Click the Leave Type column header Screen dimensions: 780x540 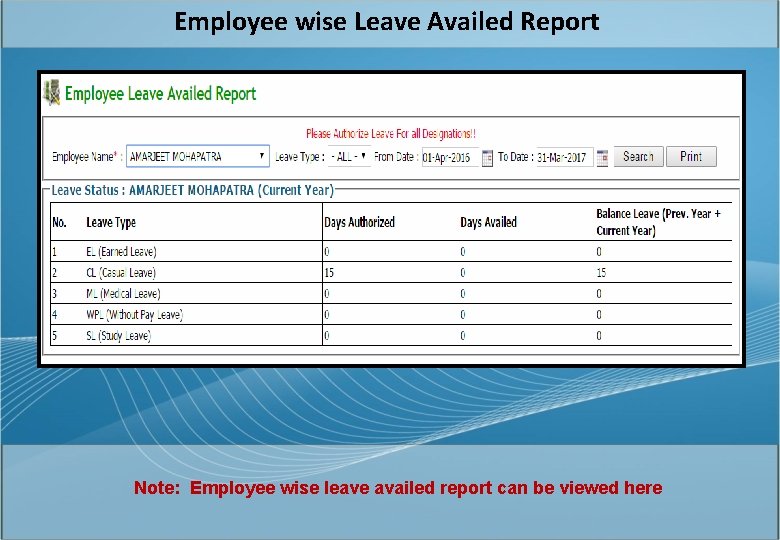pos(111,222)
